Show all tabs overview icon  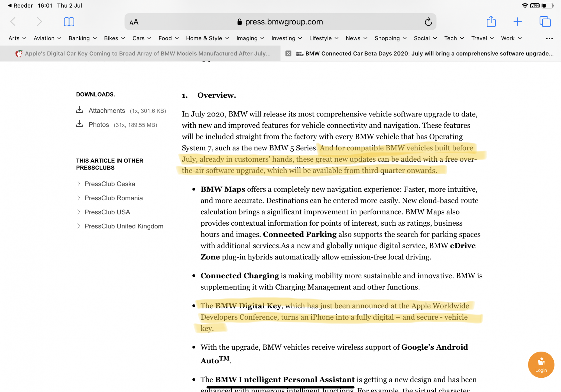coord(545,22)
